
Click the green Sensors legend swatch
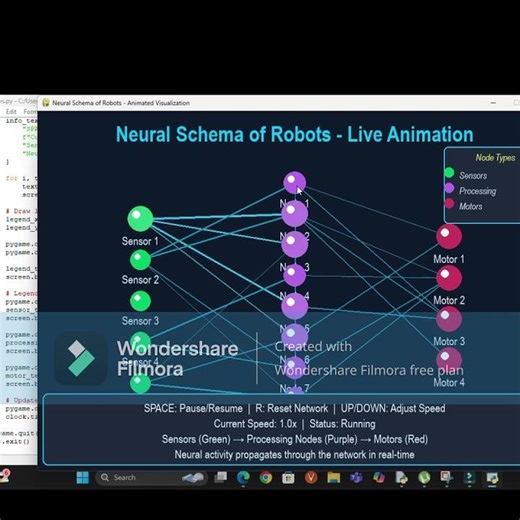(449, 173)
